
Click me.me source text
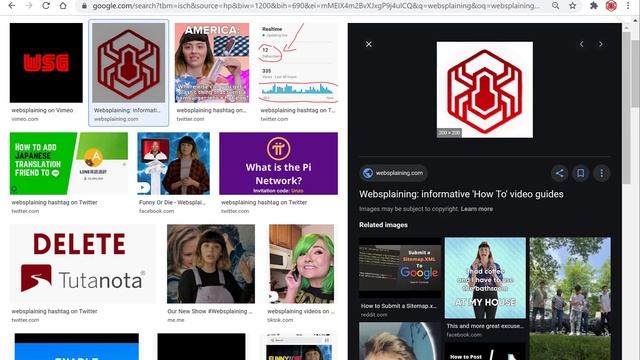click(176, 320)
